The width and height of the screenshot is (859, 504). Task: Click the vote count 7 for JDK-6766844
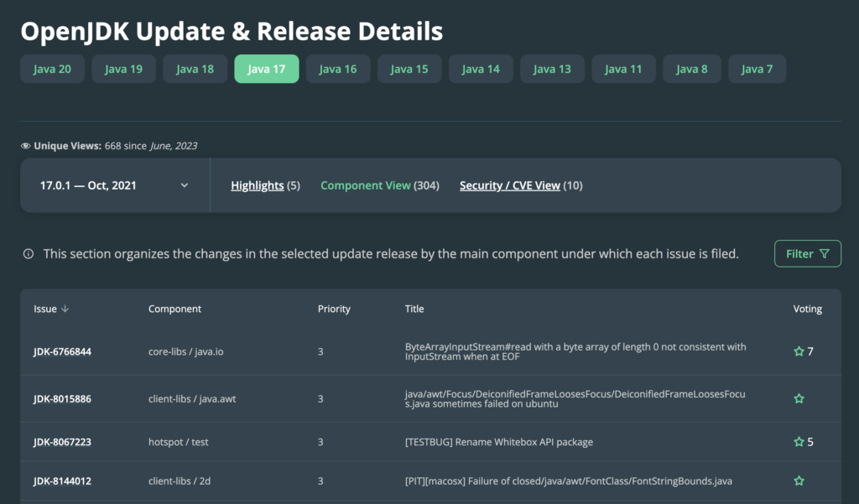point(810,351)
